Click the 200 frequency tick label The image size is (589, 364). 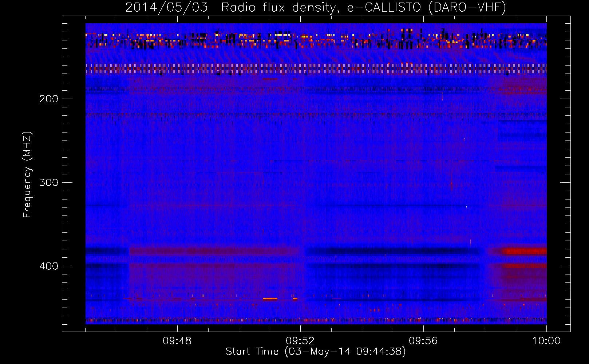coord(49,99)
